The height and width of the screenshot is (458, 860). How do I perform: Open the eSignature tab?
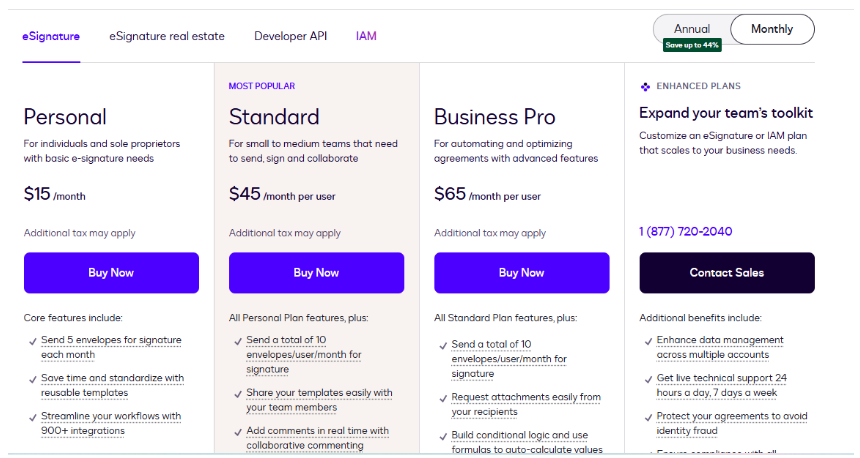(51, 36)
